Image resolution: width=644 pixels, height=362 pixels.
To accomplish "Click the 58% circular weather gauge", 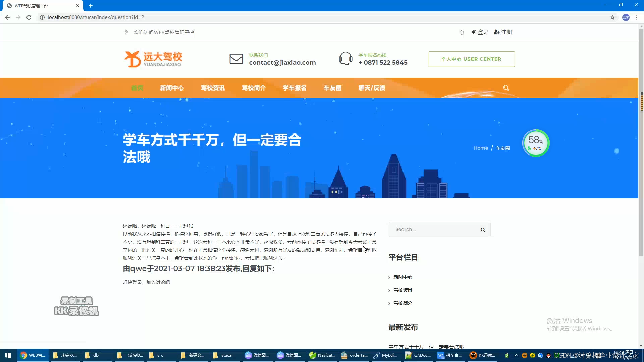I will pos(536,143).
